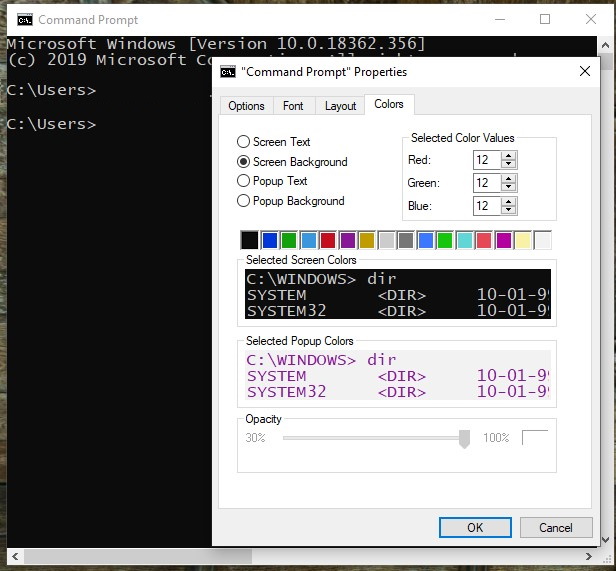Decrease the Blue value with down arrow
The height and width of the screenshot is (571, 616).
[508, 210]
